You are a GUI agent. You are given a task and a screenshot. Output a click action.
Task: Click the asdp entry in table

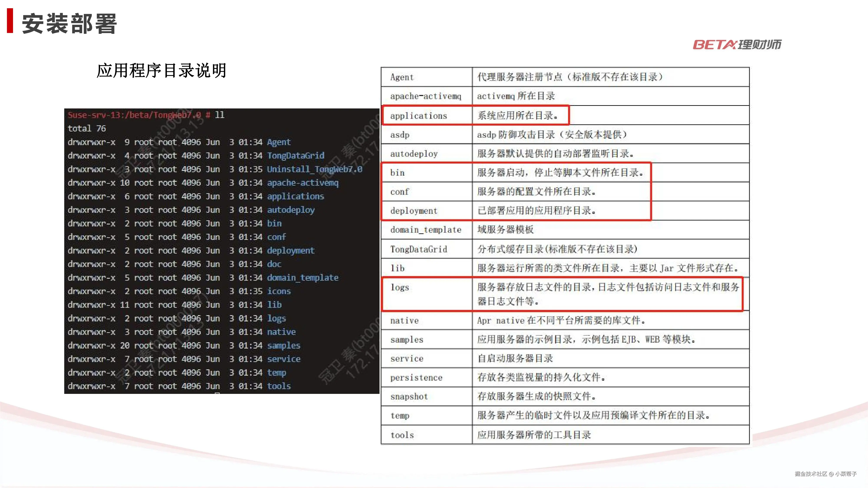[400, 135]
